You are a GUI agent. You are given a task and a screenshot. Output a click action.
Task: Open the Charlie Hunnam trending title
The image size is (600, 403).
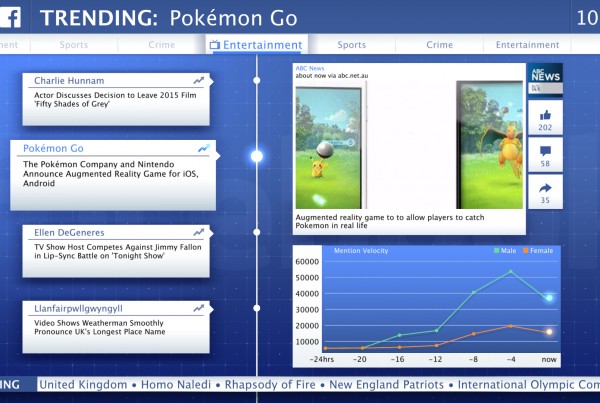(69, 81)
